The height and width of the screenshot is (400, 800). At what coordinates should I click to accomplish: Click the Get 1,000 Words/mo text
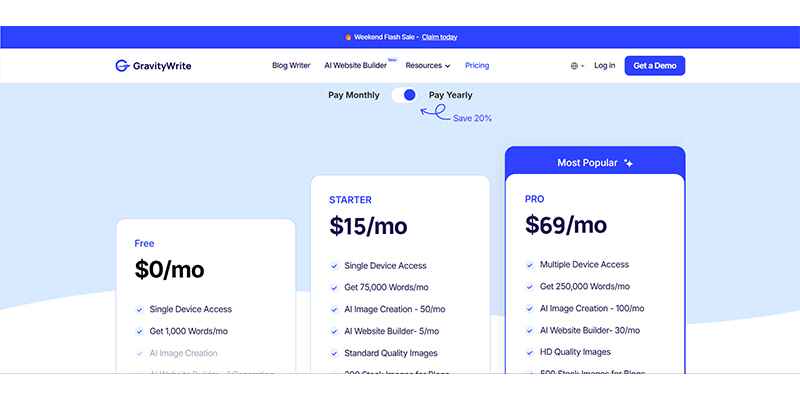pos(189,331)
